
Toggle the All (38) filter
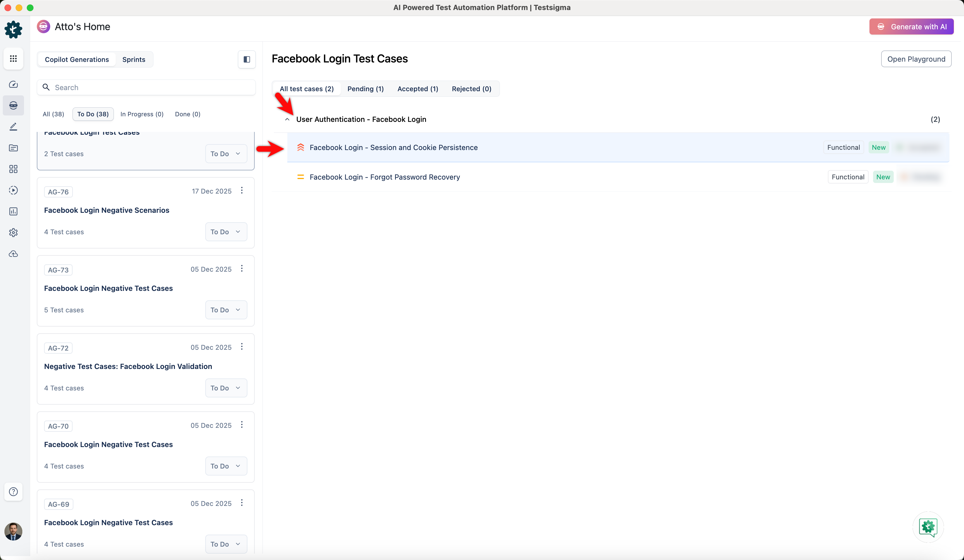pyautogui.click(x=53, y=114)
